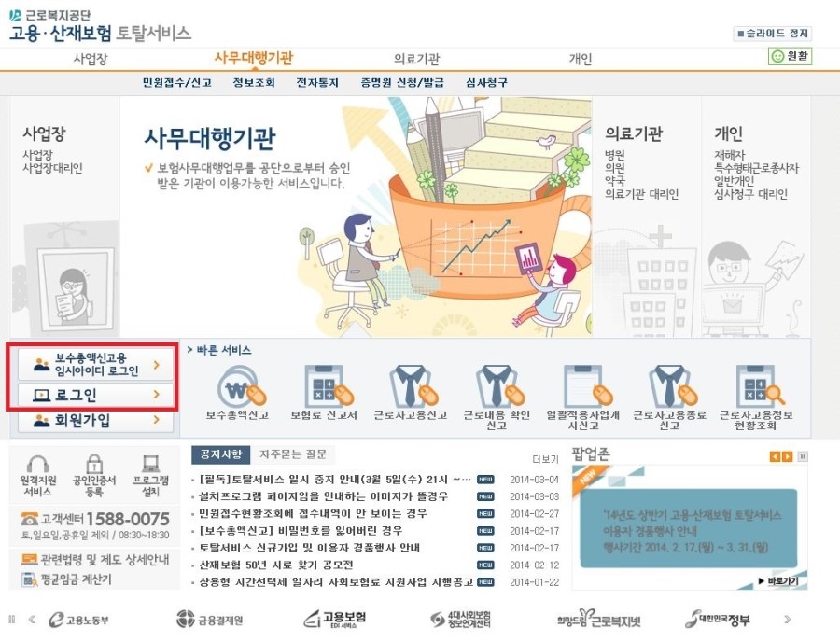Open notice 토탈서비스 신규가입 및 이용자 경품행사 안내
This screenshot has width=840, height=642.
tap(309, 548)
